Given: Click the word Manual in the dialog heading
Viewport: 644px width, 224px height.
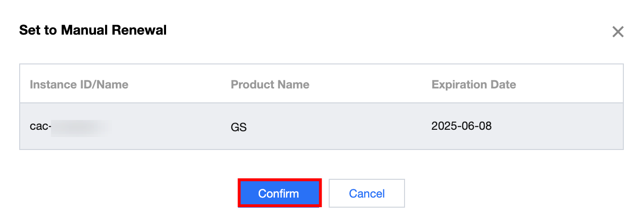Looking at the screenshot, I should click(x=85, y=30).
